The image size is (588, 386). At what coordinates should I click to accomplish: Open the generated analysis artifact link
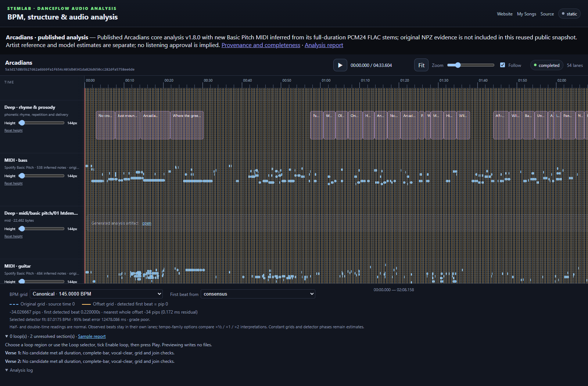(147, 224)
